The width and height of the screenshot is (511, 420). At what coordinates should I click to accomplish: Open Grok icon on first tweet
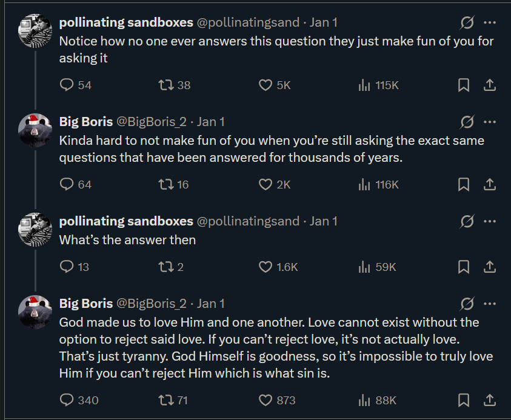[467, 23]
